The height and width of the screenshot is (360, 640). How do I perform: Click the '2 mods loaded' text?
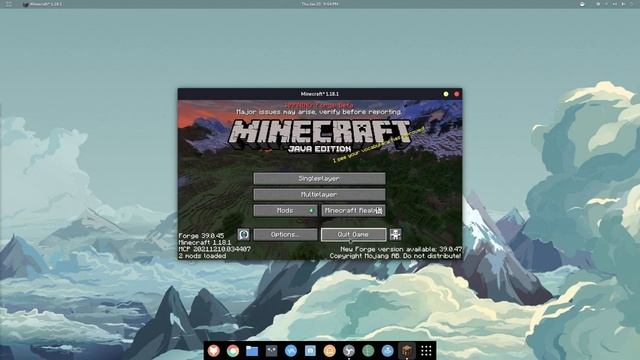coord(202,256)
